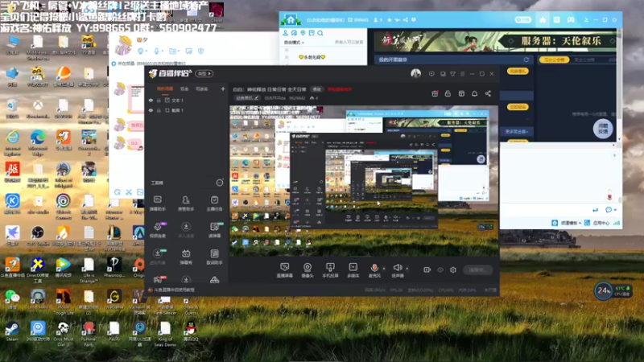
Task: Open the game controller icon in YY header
Action: [x=571, y=19]
